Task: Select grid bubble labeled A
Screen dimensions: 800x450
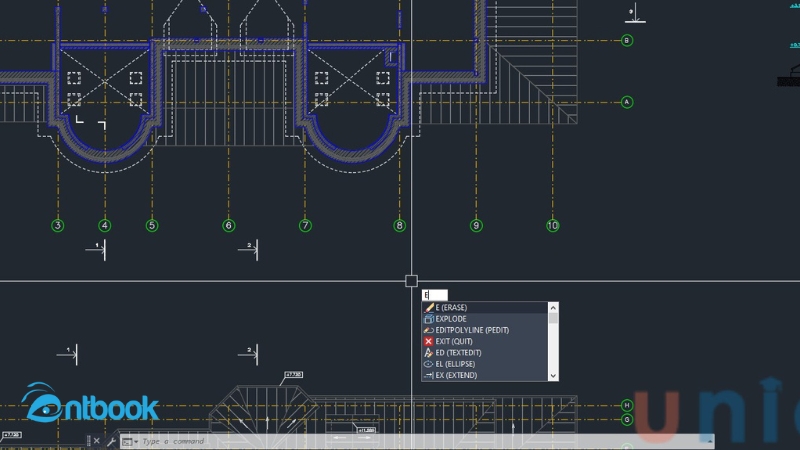Action: pyautogui.click(x=627, y=102)
